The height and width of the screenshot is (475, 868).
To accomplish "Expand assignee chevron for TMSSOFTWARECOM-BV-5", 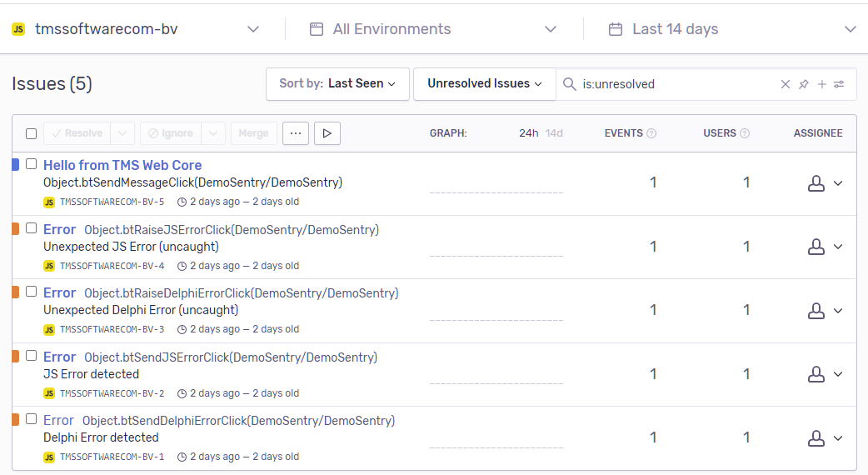I will point(838,183).
